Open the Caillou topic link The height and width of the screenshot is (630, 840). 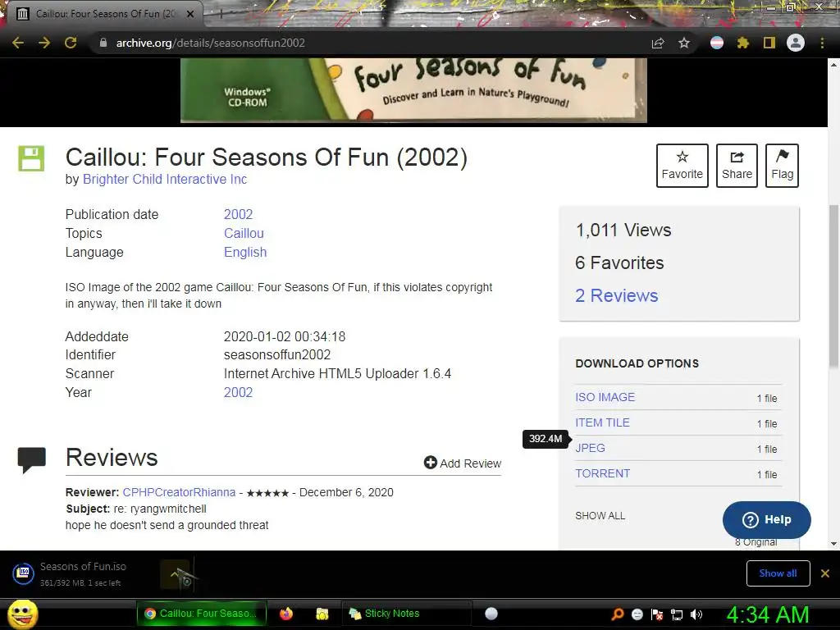[x=244, y=233]
